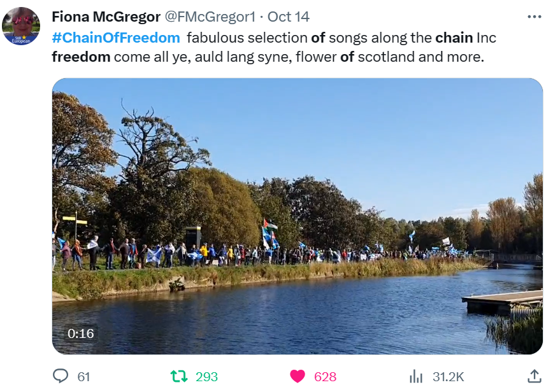Screen dimensions: 553x392
Task: Open Fiona McGregor's profile avatar
Action: click(21, 26)
